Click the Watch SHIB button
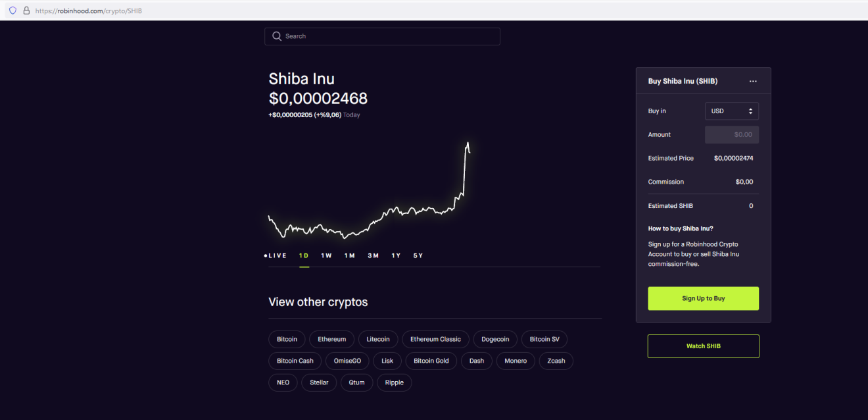This screenshot has width=868, height=420. [x=703, y=346]
